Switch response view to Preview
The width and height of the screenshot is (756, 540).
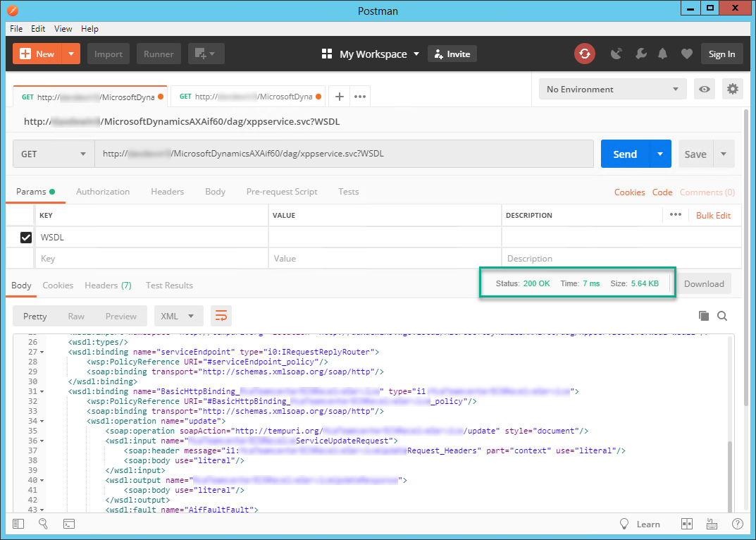pyautogui.click(x=121, y=316)
